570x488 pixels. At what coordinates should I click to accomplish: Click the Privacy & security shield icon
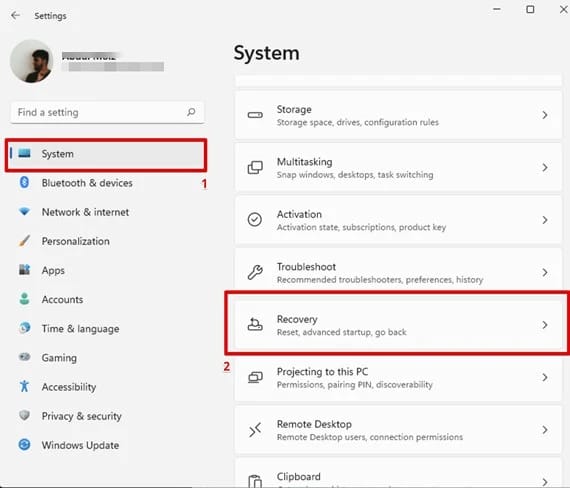coord(24,415)
